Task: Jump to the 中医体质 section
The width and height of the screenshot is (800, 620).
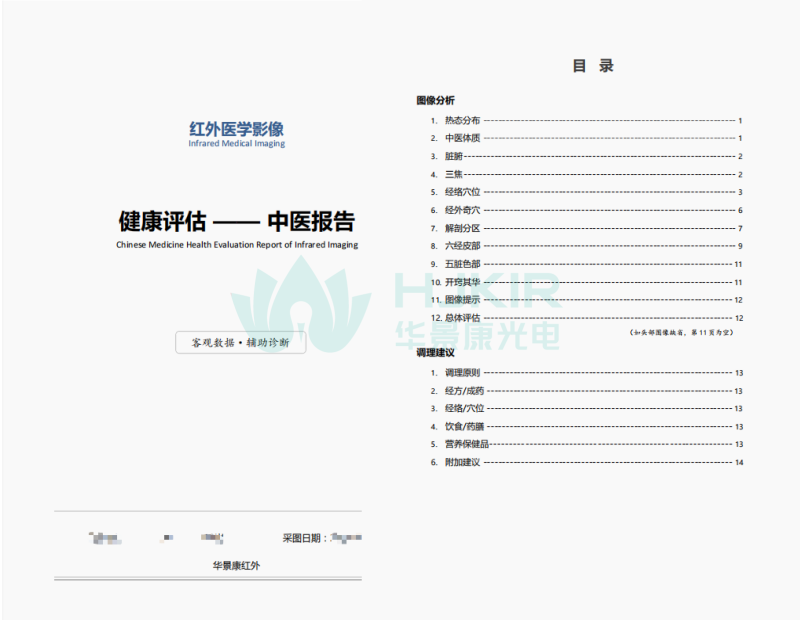Action: pyautogui.click(x=462, y=138)
